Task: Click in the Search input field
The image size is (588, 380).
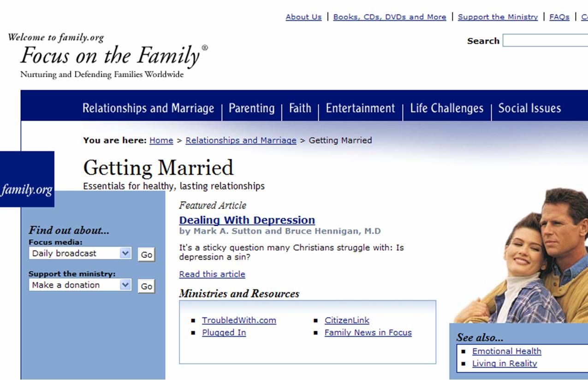Action: [x=545, y=41]
